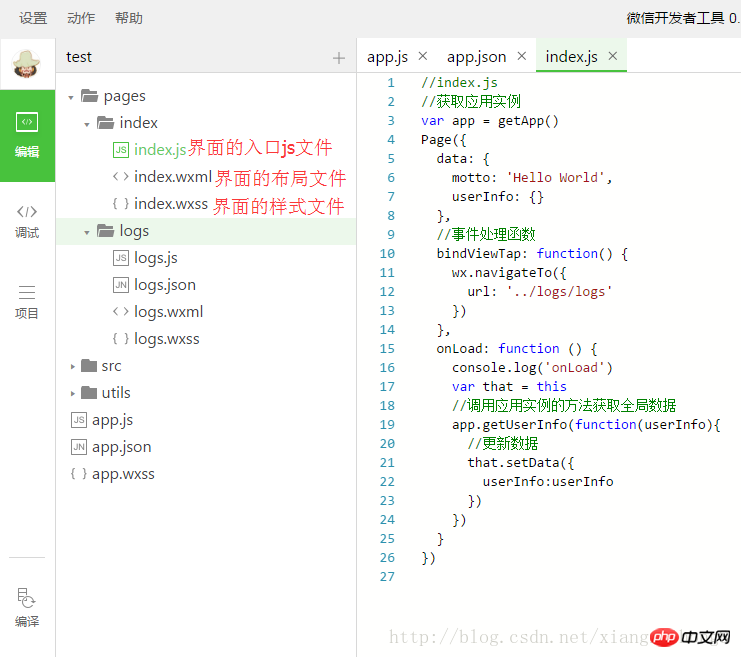Open logs.wxss in the file tree

tap(167, 339)
